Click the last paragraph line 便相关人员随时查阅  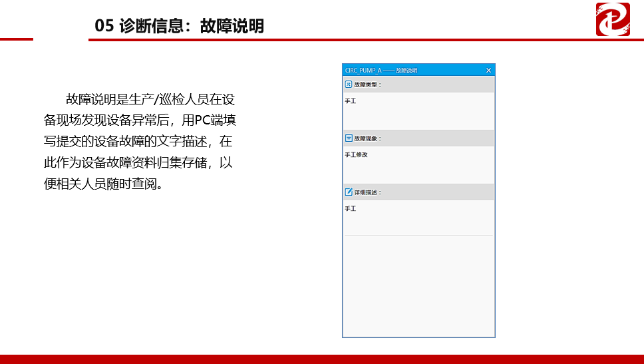(104, 184)
